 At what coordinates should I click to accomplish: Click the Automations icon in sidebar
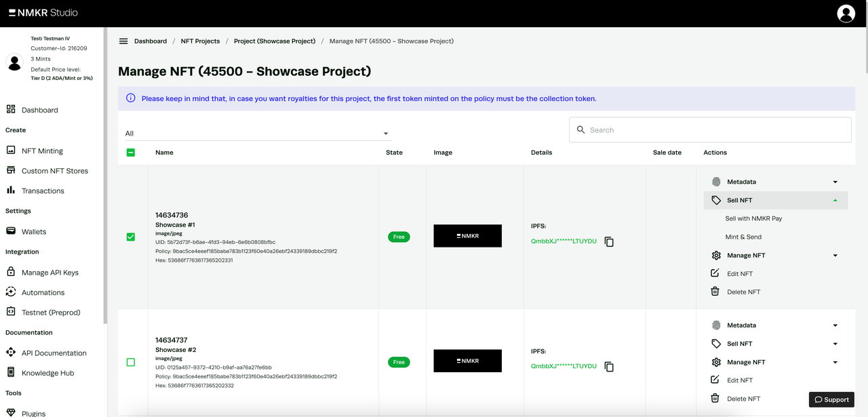(x=11, y=292)
